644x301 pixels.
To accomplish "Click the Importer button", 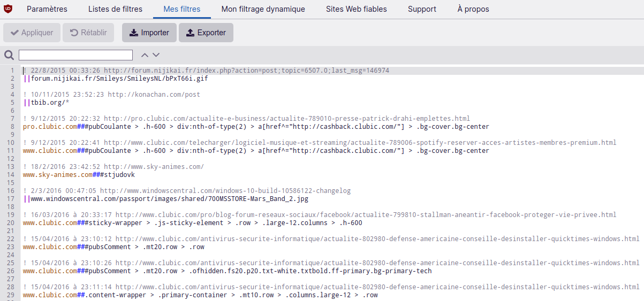I will [149, 33].
